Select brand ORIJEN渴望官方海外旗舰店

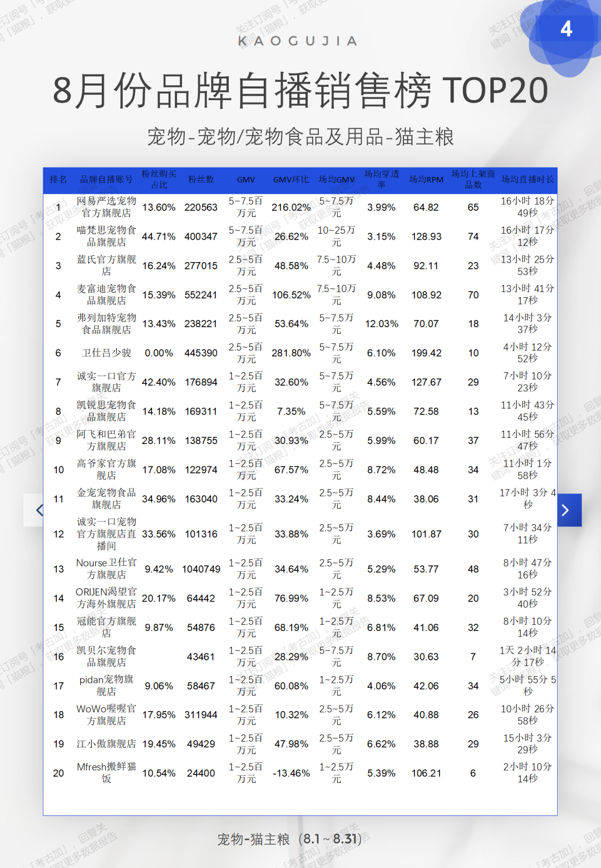[x=106, y=598]
